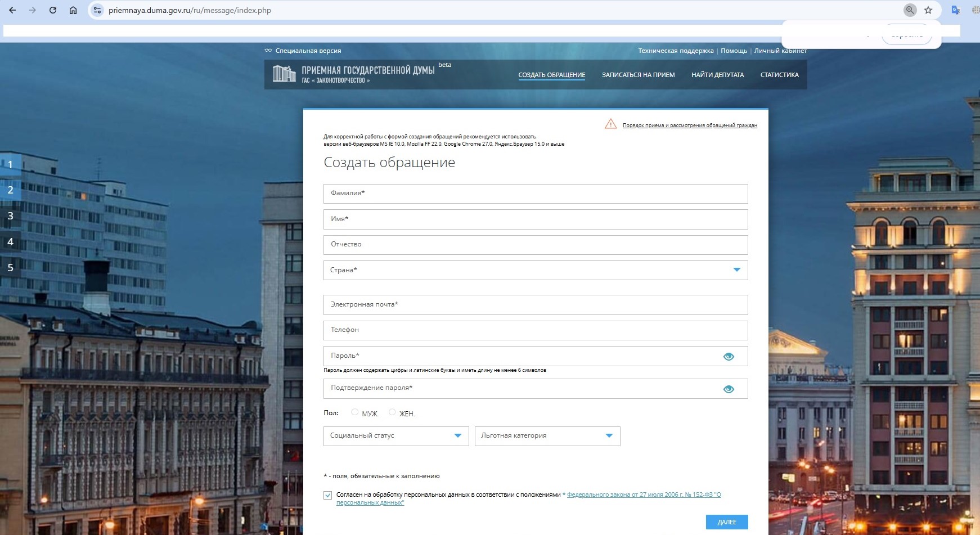Open the browser home page
The width and height of the screenshot is (980, 535).
click(73, 10)
